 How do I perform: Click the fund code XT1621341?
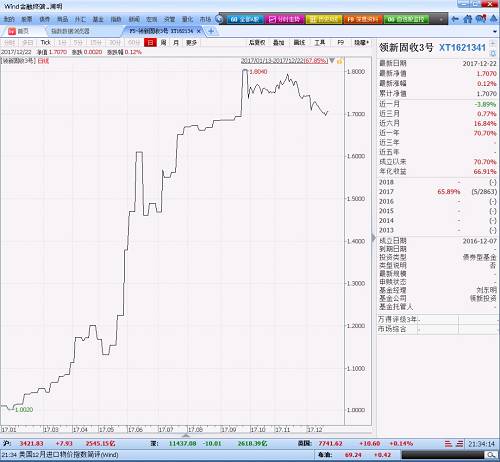(462, 48)
